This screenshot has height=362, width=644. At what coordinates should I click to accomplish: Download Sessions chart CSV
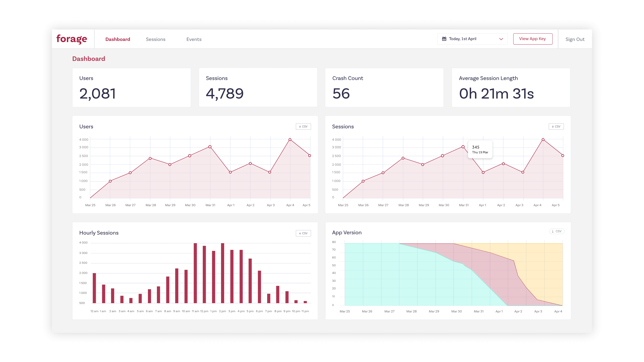tap(556, 126)
